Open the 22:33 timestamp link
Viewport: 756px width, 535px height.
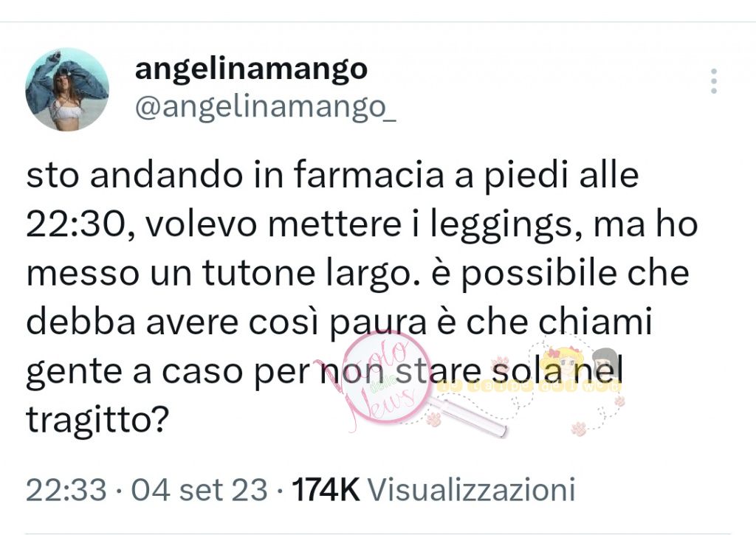coord(66,490)
